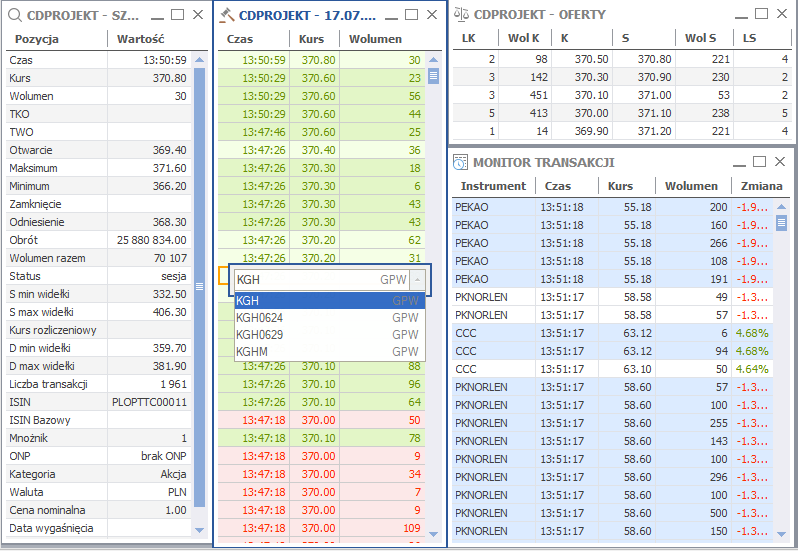The image size is (798, 551).
Task: Click the best bid price 370.50 in OFERTY
Action: point(591,59)
